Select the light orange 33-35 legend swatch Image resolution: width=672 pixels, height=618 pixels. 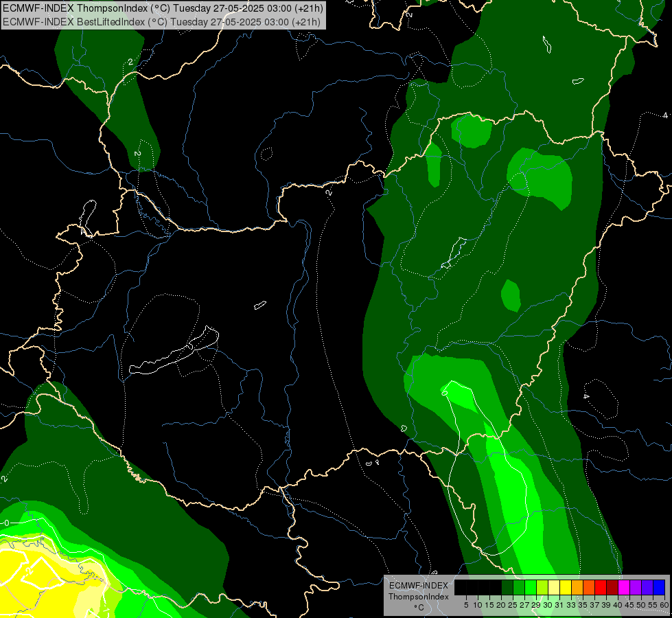[577, 587]
